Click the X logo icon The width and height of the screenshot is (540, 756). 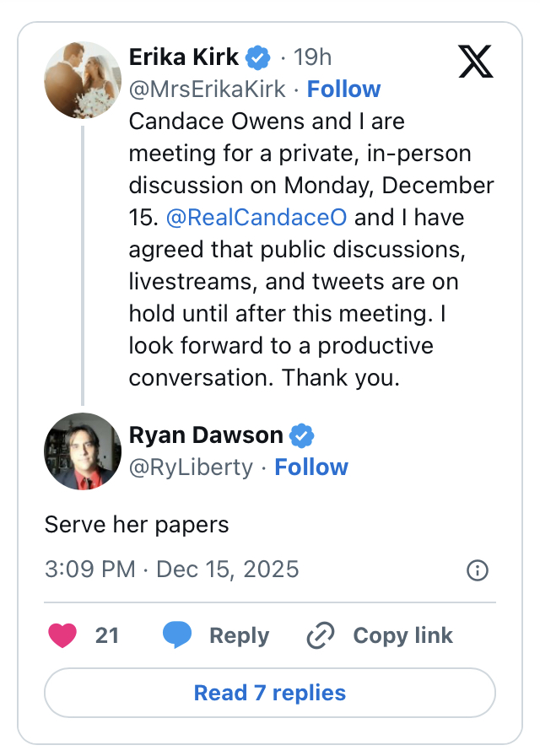[476, 61]
